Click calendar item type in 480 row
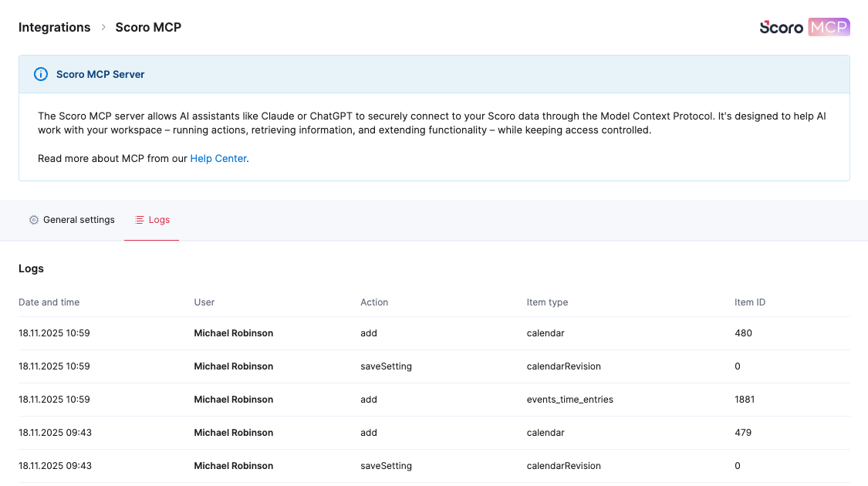Viewport: 868px width, 486px height. (x=545, y=333)
